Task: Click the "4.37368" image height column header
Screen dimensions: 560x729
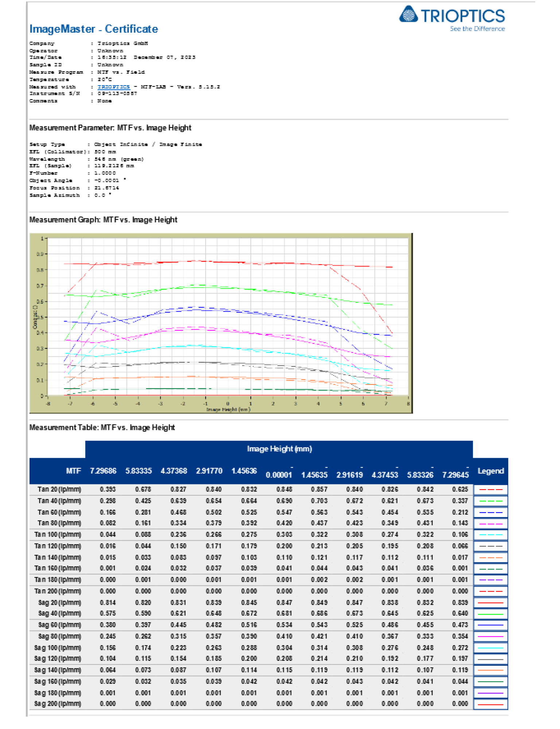Action: (174, 471)
